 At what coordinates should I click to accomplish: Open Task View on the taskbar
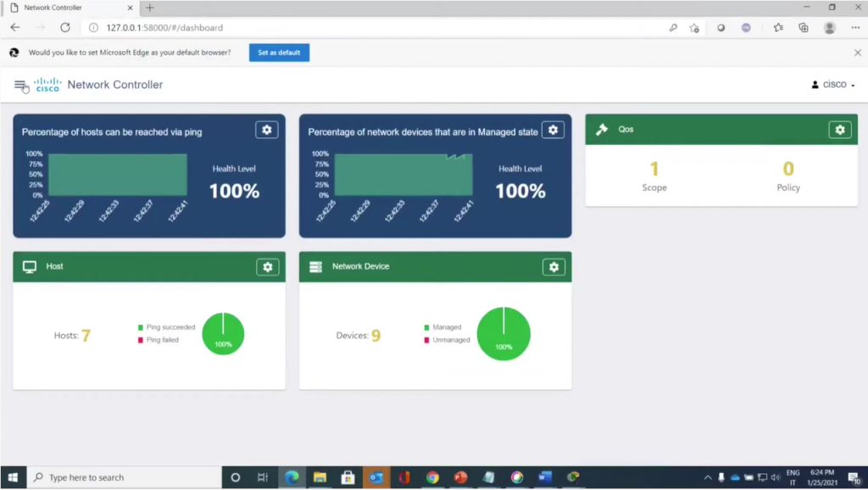[263, 477]
